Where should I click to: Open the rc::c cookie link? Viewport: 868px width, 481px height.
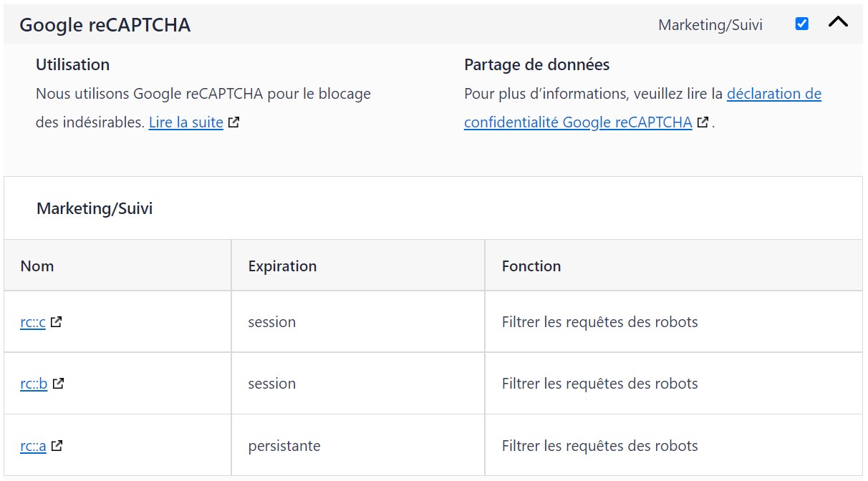(x=33, y=322)
